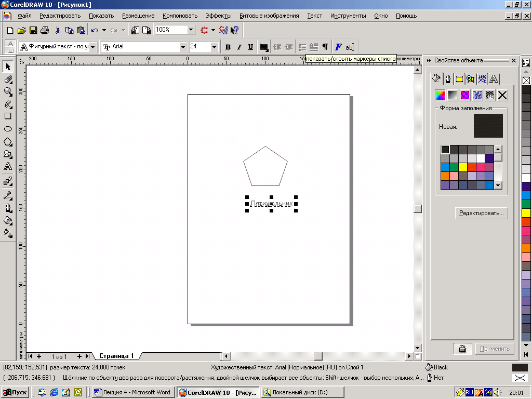Click the Export icon

tap(147, 30)
